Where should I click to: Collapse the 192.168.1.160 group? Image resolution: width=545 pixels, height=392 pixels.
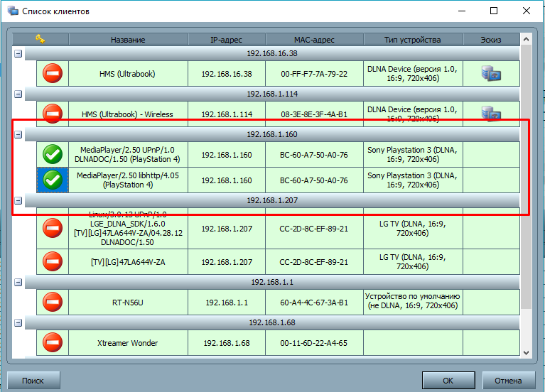pyautogui.click(x=18, y=134)
